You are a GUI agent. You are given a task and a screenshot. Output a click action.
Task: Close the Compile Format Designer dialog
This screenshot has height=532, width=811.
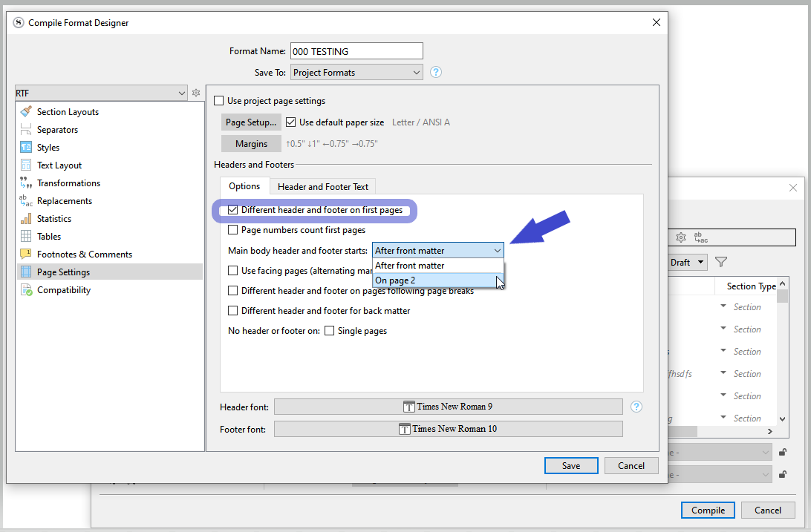(x=657, y=22)
